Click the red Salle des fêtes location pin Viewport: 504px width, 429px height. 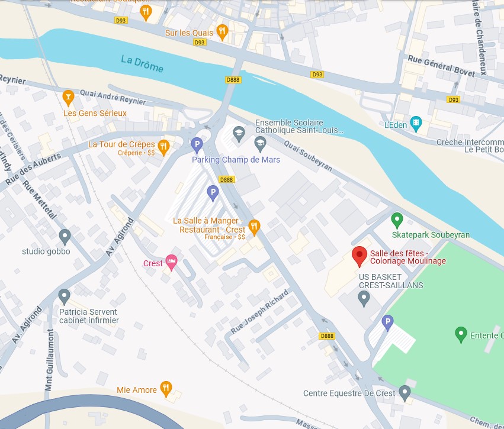[x=359, y=256]
